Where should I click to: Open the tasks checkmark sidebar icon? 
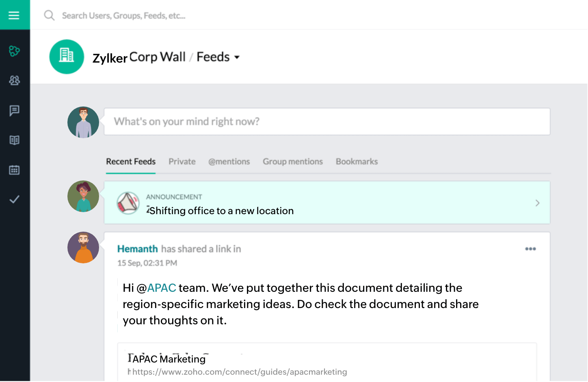[14, 200]
